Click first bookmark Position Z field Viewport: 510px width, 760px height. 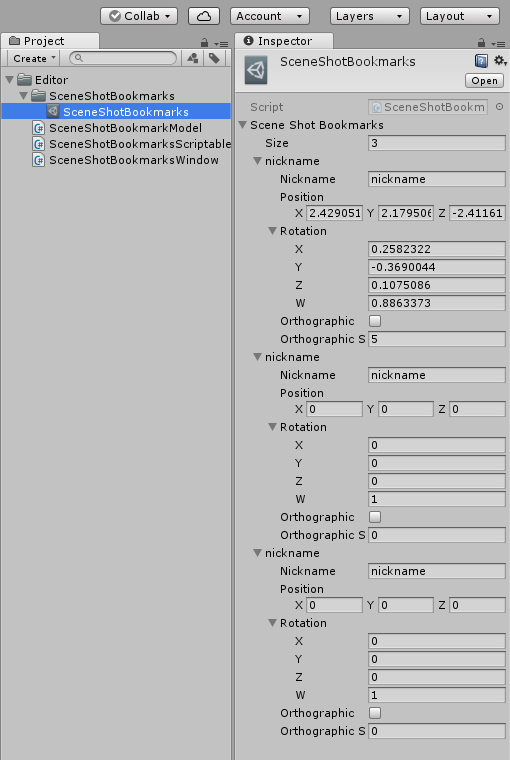coord(478,213)
